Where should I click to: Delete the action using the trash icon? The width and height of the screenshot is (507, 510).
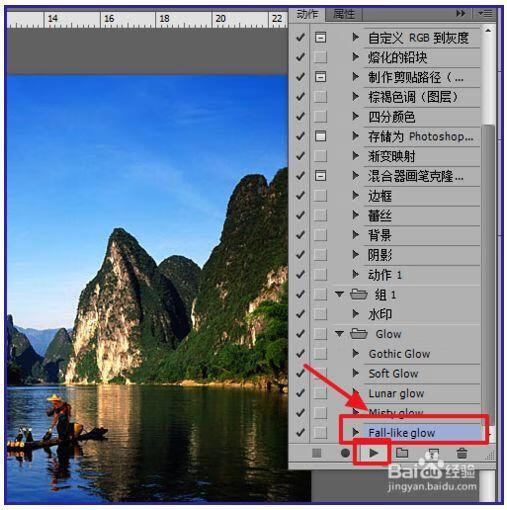[x=462, y=453]
